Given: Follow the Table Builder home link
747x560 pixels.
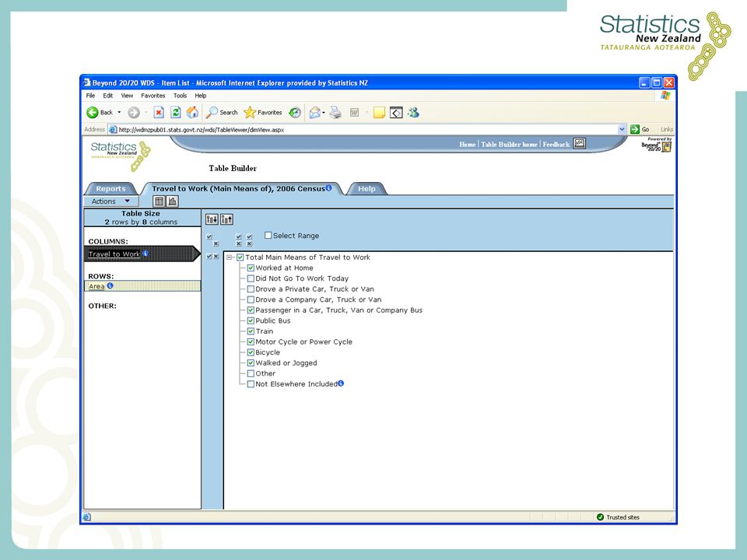Looking at the screenshot, I should click(509, 145).
